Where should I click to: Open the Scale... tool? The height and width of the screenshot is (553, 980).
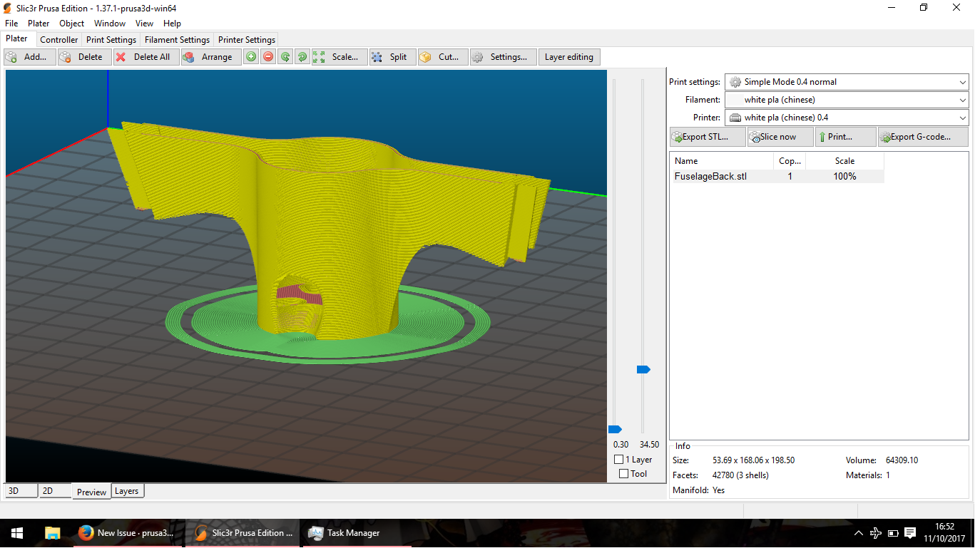point(340,57)
